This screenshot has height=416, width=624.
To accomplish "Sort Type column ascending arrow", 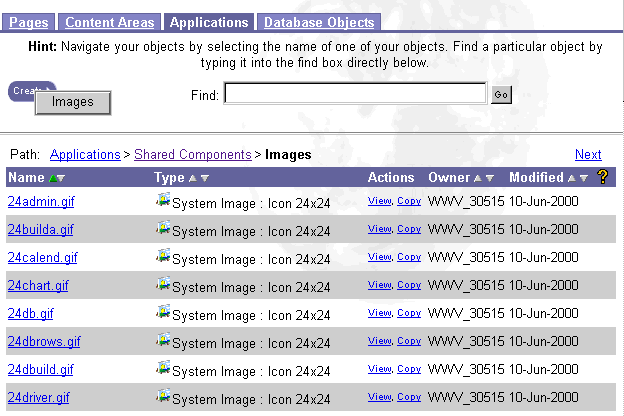I will coord(193,178).
